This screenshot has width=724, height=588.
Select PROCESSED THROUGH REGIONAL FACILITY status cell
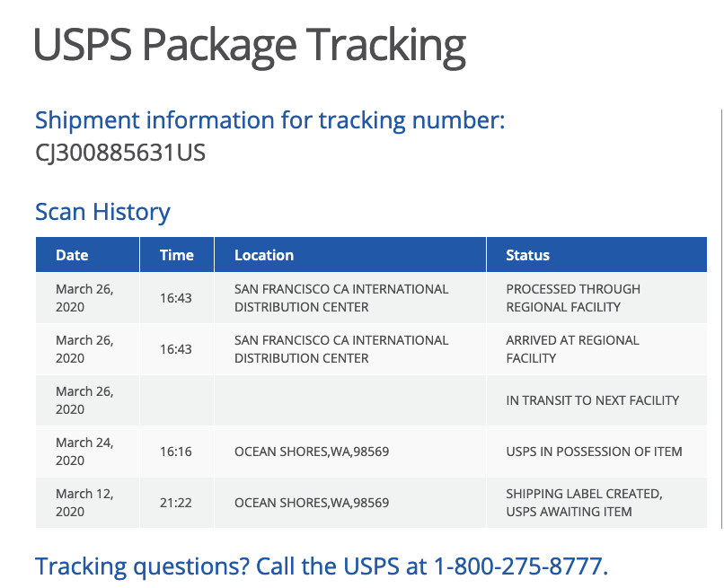point(596,298)
